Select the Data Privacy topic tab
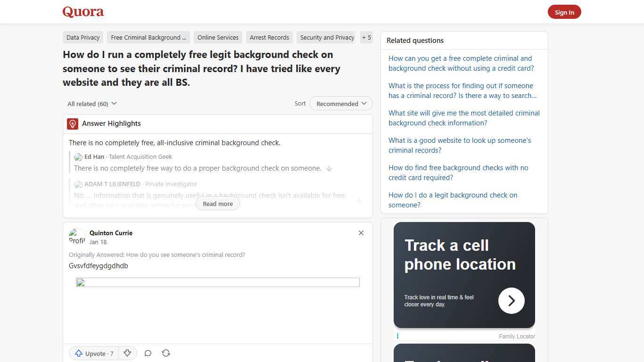Viewport: 644px width, 362px height. click(x=83, y=37)
